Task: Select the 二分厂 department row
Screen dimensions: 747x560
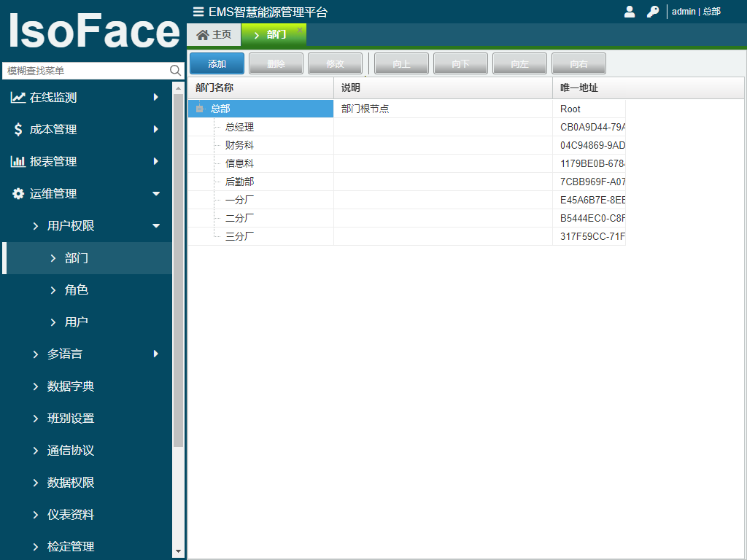Action: pyautogui.click(x=406, y=218)
